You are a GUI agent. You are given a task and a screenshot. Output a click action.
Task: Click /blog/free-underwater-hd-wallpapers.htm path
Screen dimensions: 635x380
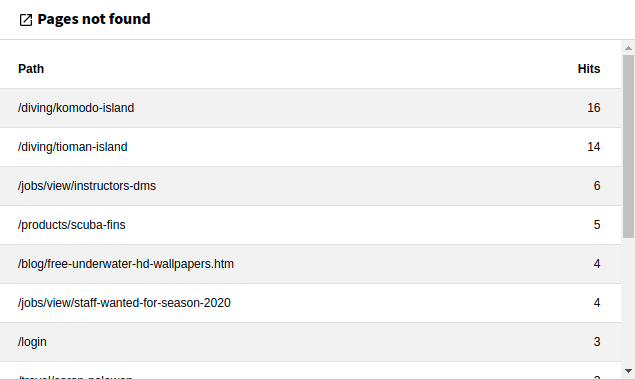[x=126, y=264]
